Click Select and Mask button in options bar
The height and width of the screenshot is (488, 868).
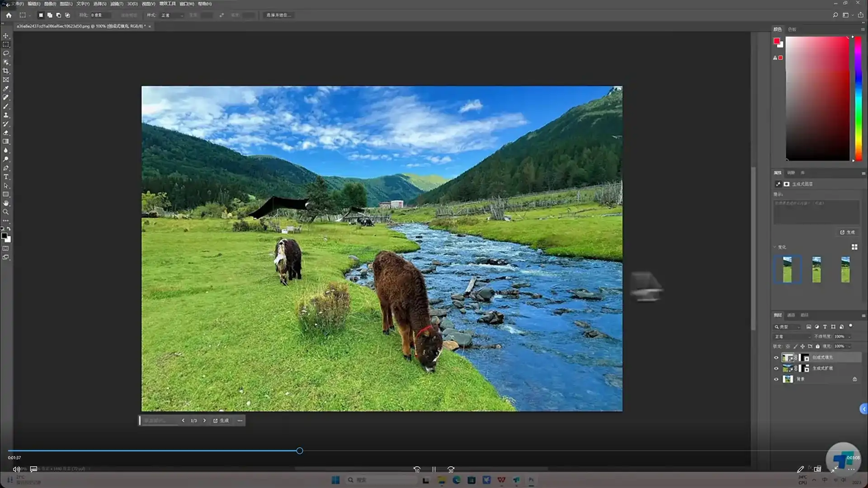coord(278,15)
